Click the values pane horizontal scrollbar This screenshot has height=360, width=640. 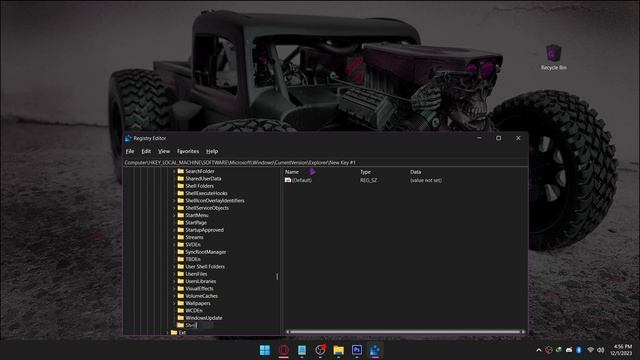(x=405, y=332)
